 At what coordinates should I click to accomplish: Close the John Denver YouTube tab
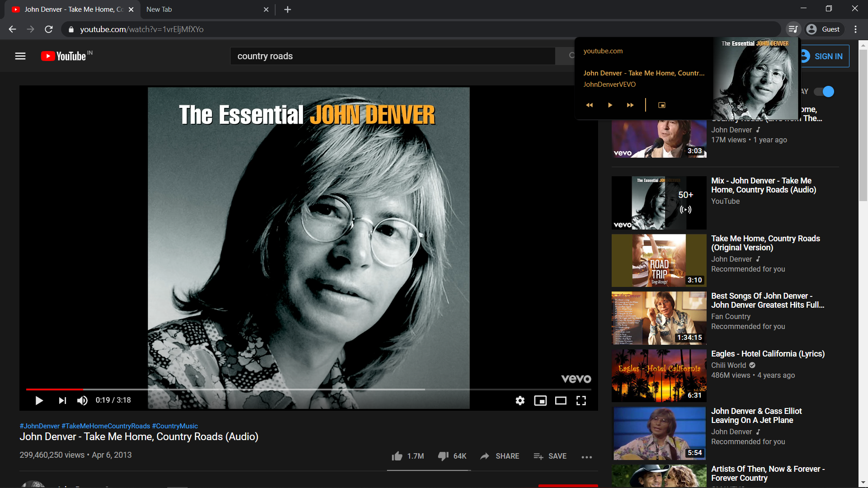pos(131,9)
